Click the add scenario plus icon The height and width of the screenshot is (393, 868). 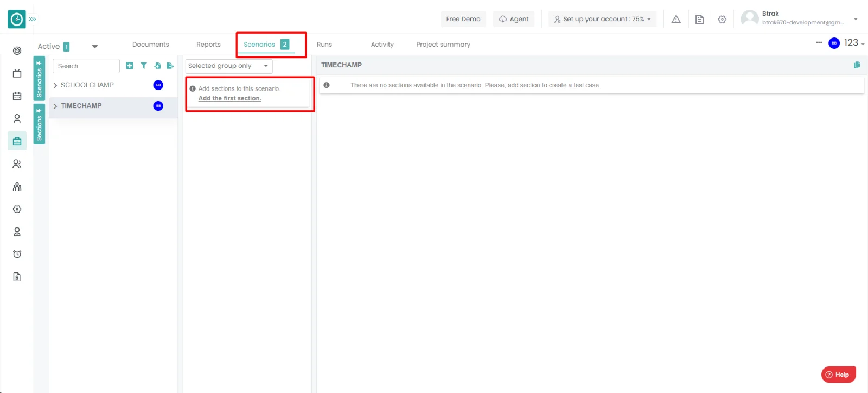click(x=130, y=66)
